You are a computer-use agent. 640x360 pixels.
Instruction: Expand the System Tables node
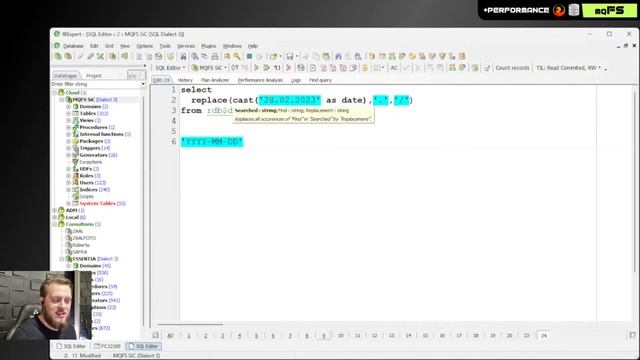click(69, 204)
